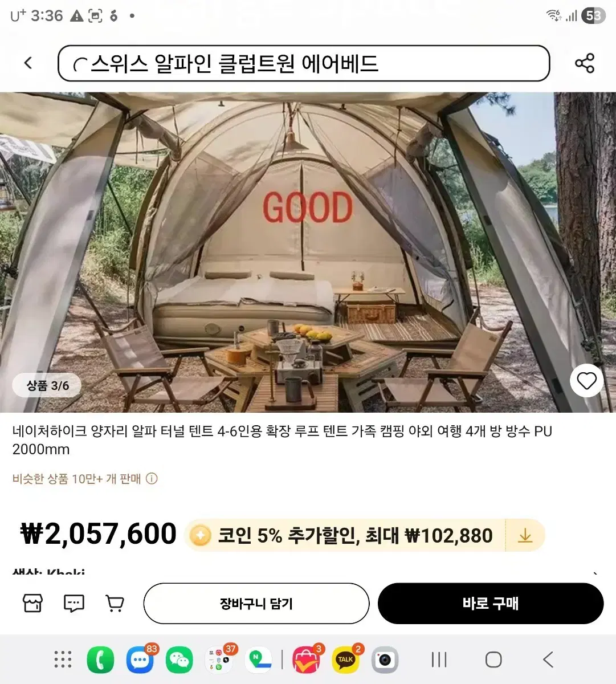The height and width of the screenshot is (684, 616).
Task: Tap the info icon beside 비슷한 상품
Action: pos(152,479)
